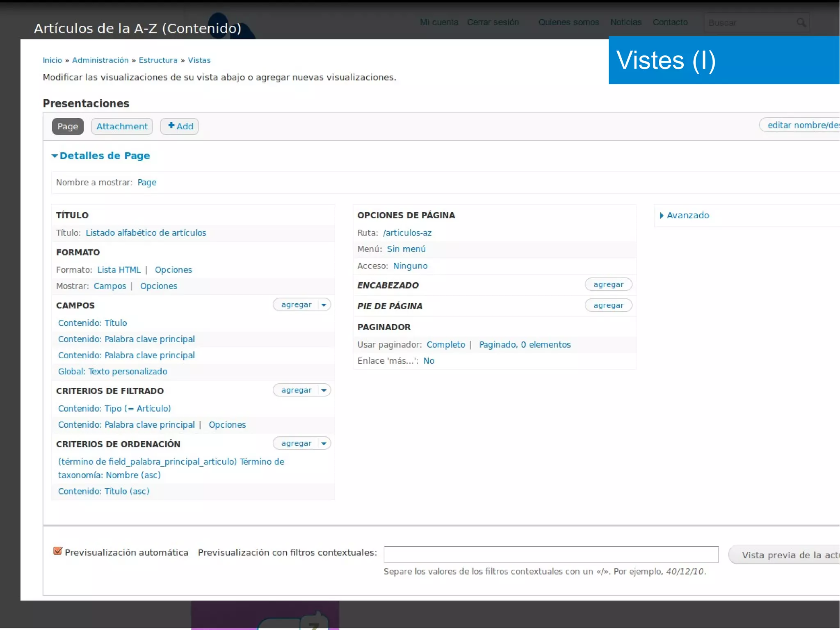
Task: Toggle Previsualización automática checkbox
Action: (x=58, y=551)
